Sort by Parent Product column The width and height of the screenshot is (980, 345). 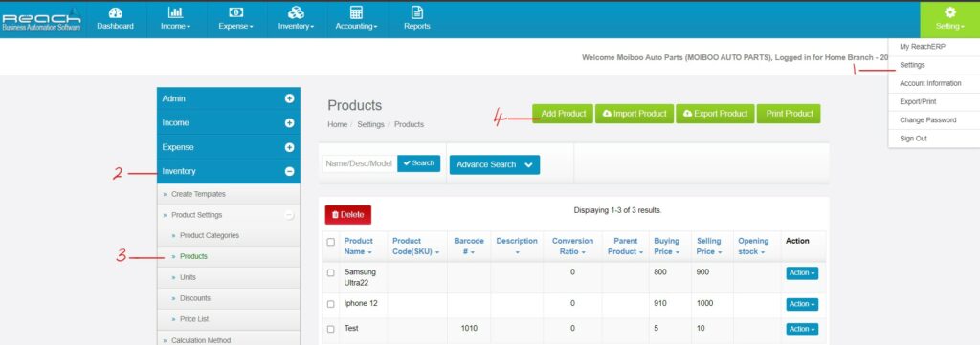[x=625, y=247]
